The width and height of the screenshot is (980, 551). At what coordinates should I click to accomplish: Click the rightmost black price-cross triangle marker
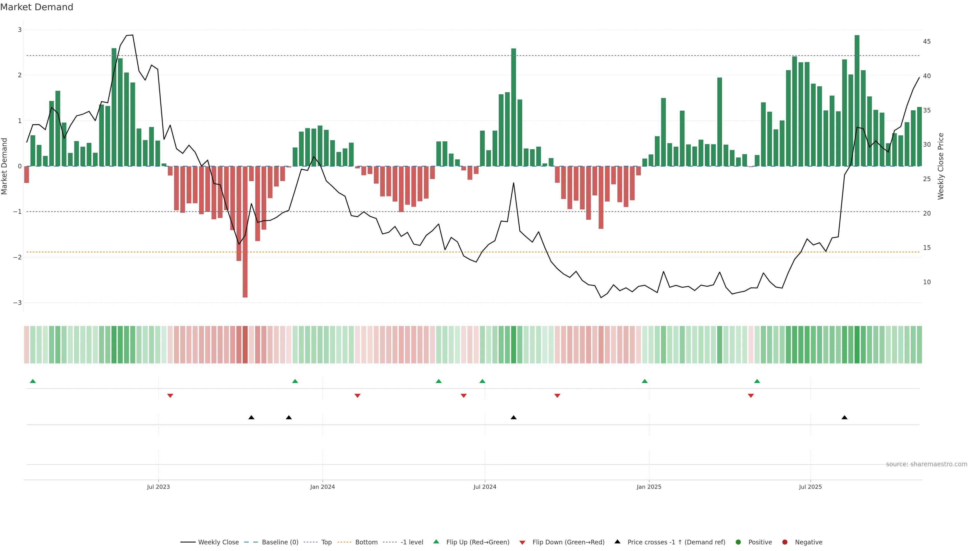[844, 418]
